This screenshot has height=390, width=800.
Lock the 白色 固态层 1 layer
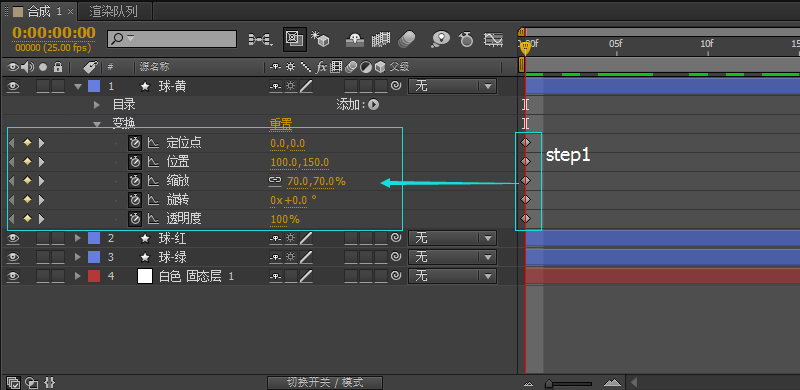coord(58,276)
